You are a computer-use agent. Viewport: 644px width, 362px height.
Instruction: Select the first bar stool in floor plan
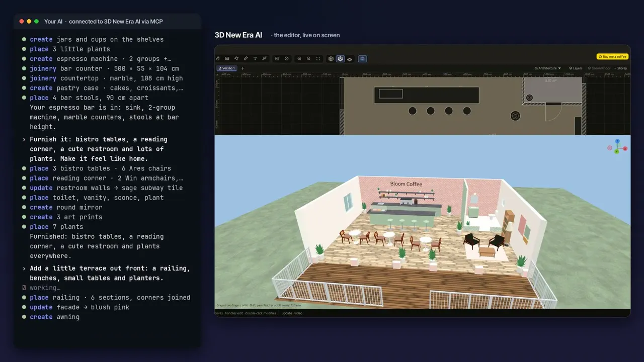click(x=413, y=111)
